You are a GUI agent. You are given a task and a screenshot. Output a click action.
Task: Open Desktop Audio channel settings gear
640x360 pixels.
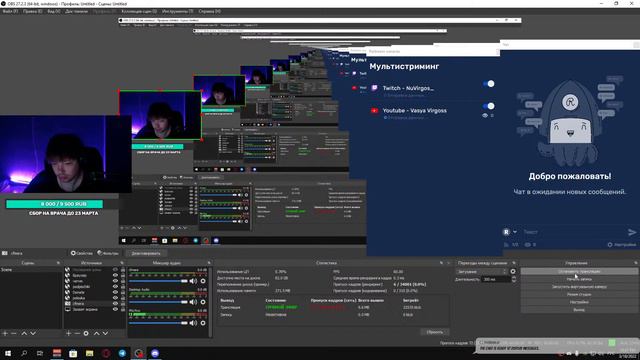pyautogui.click(x=203, y=302)
